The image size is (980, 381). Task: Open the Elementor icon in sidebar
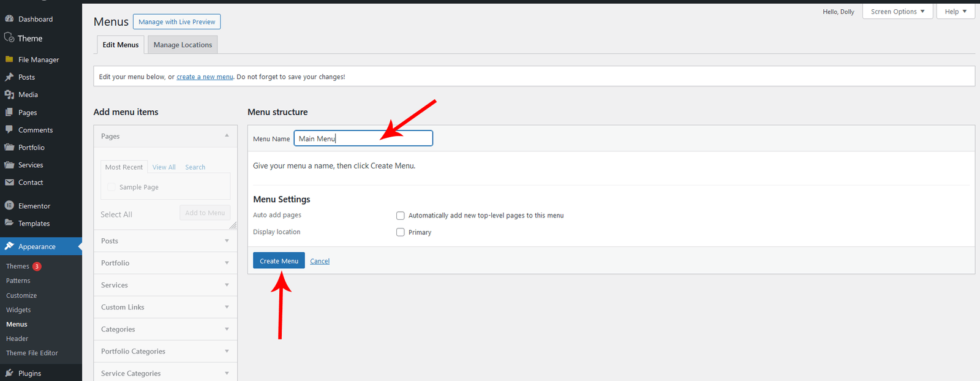click(9, 206)
